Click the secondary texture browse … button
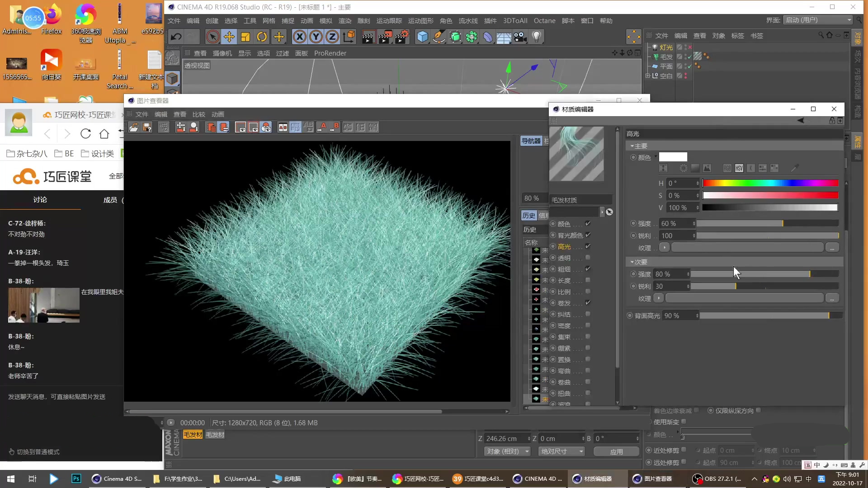The height and width of the screenshot is (488, 868). (x=832, y=298)
